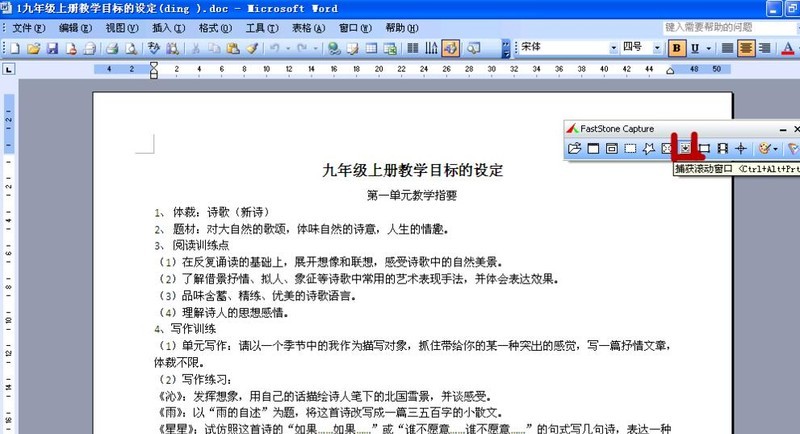Click the Print icon in Word's toolbar
The width and height of the screenshot is (800, 434).
pyautogui.click(x=112, y=48)
